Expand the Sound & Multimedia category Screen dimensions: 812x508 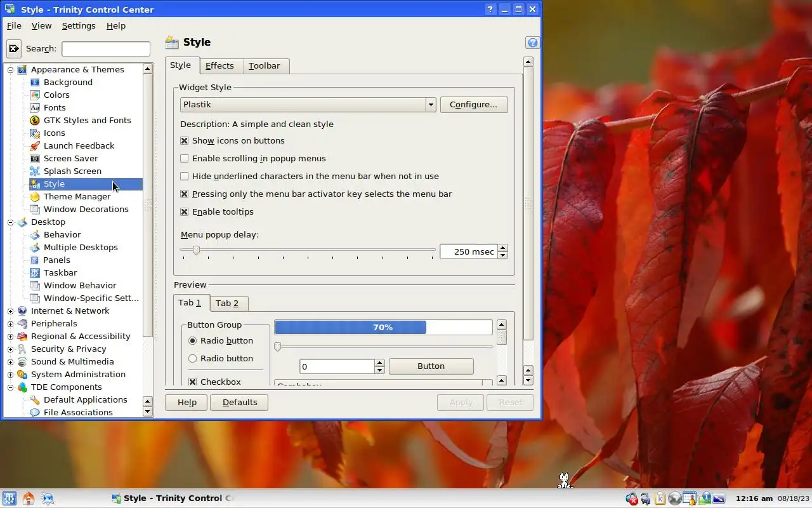[10, 362]
